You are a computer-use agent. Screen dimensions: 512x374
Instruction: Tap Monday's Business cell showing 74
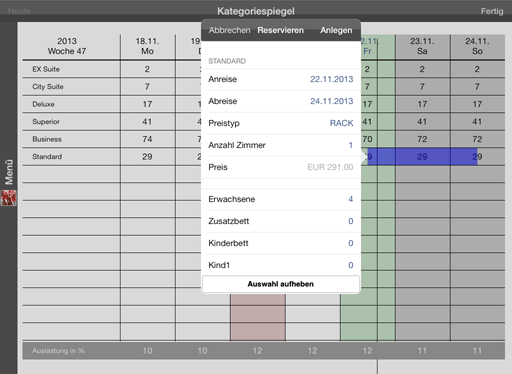(x=148, y=139)
